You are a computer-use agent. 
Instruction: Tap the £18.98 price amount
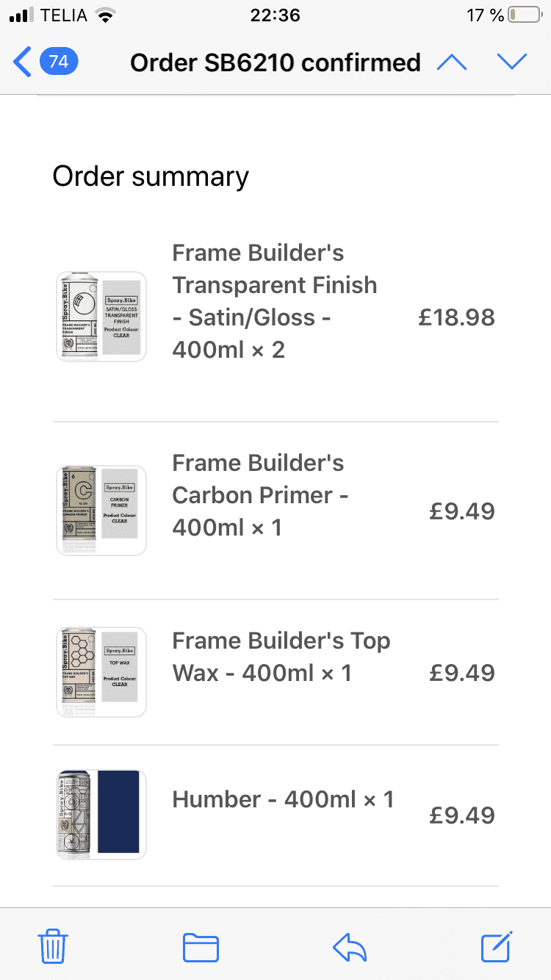click(456, 317)
